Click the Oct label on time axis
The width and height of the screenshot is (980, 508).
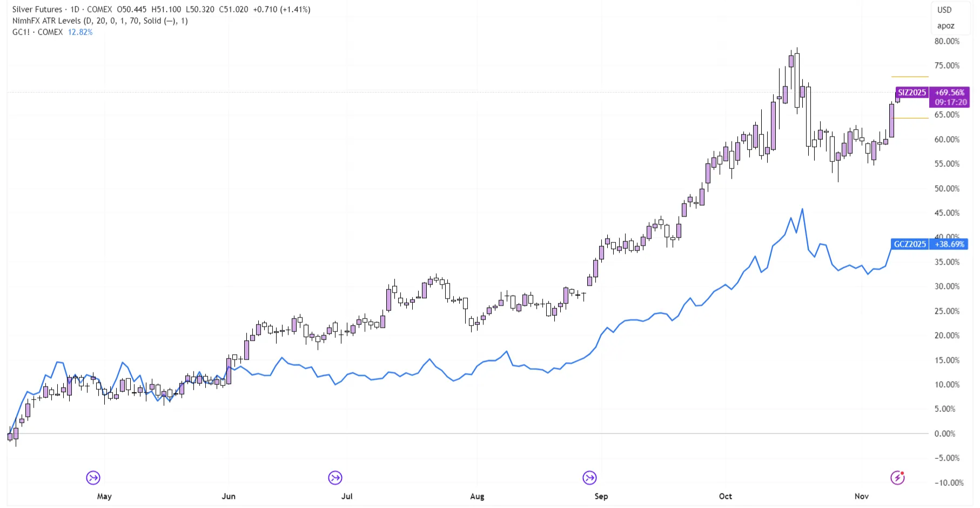tap(725, 496)
